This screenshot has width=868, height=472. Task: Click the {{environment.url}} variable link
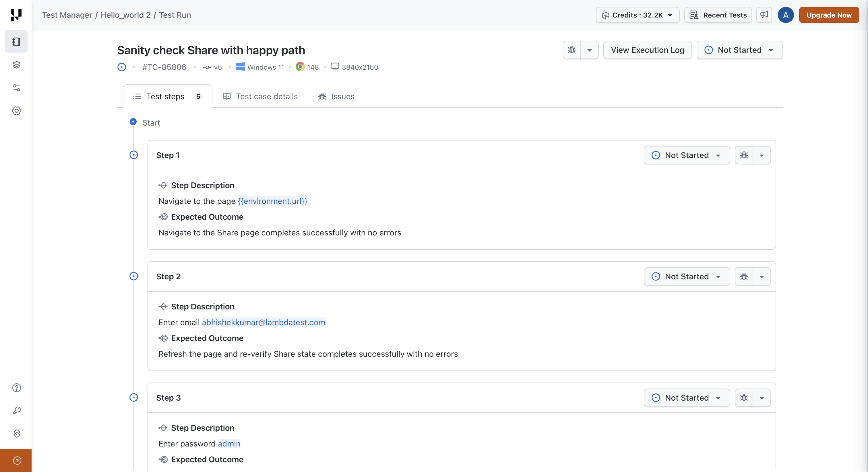pos(272,201)
